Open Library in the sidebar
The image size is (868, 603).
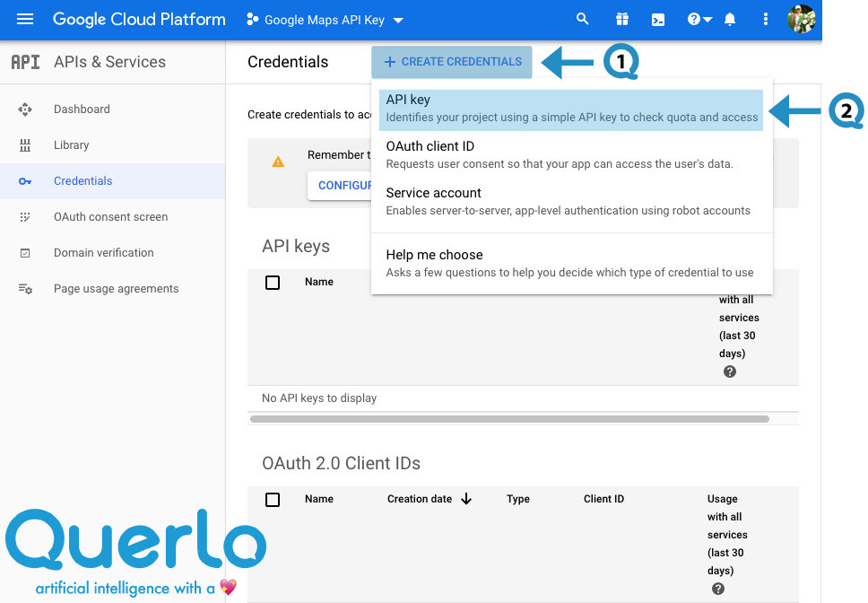pos(113,145)
